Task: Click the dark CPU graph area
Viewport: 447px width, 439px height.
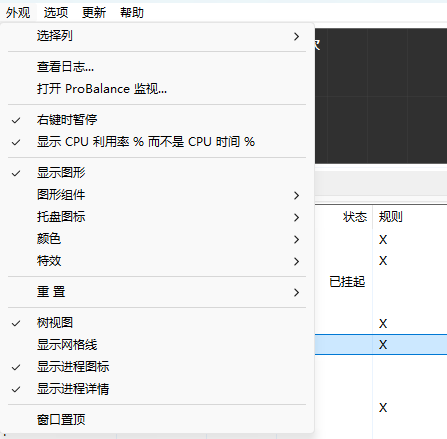Action: tap(381, 96)
